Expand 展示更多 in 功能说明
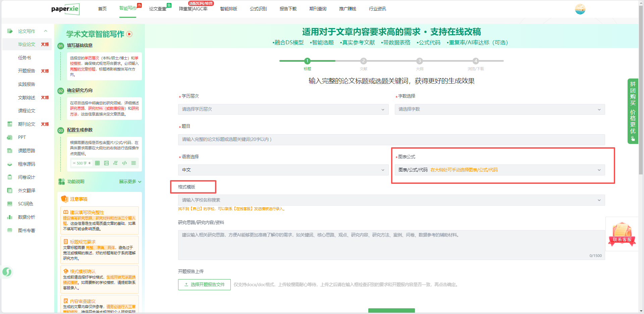644x314 pixels. click(130, 181)
